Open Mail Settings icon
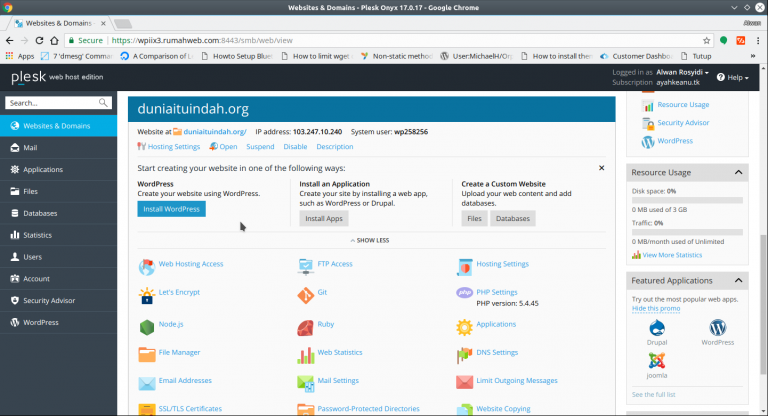768x416 pixels. point(306,383)
